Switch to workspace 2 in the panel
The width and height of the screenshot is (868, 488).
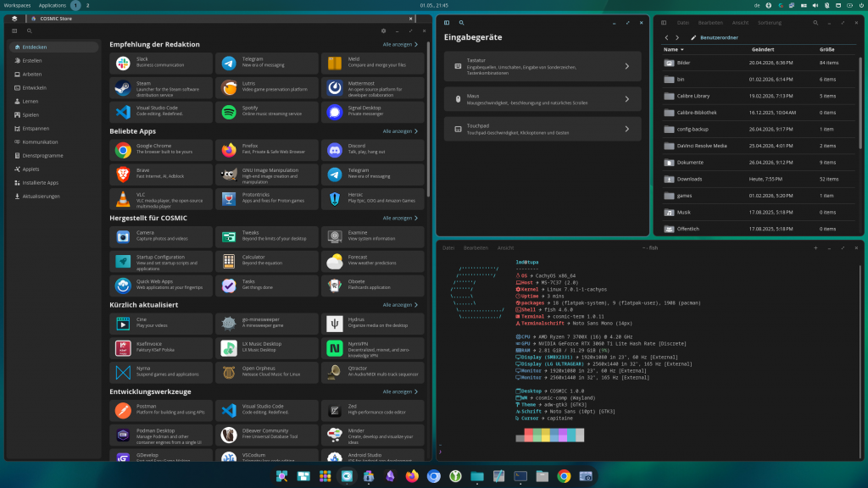point(87,5)
